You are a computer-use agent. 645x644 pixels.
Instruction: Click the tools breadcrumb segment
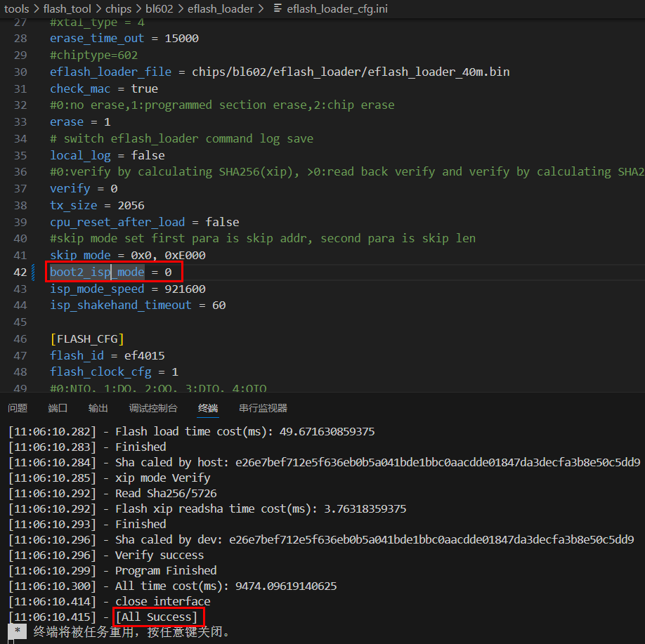[16, 8]
